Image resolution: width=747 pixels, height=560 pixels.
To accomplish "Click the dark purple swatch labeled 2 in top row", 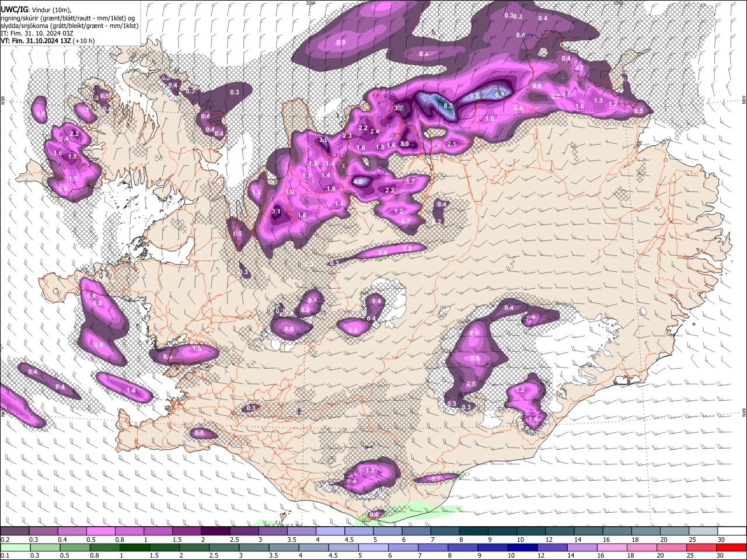I will click(x=215, y=531).
